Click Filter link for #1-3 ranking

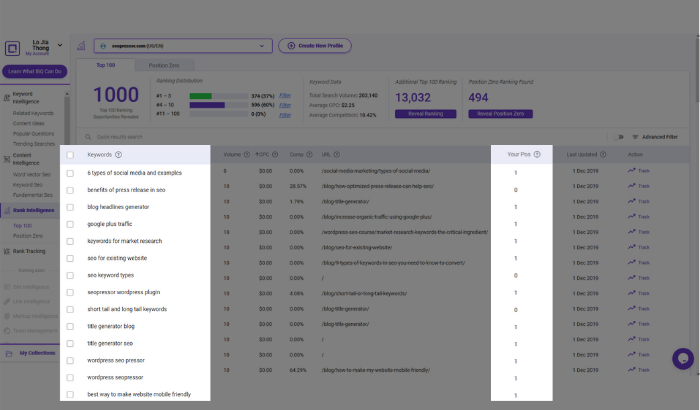[285, 96]
